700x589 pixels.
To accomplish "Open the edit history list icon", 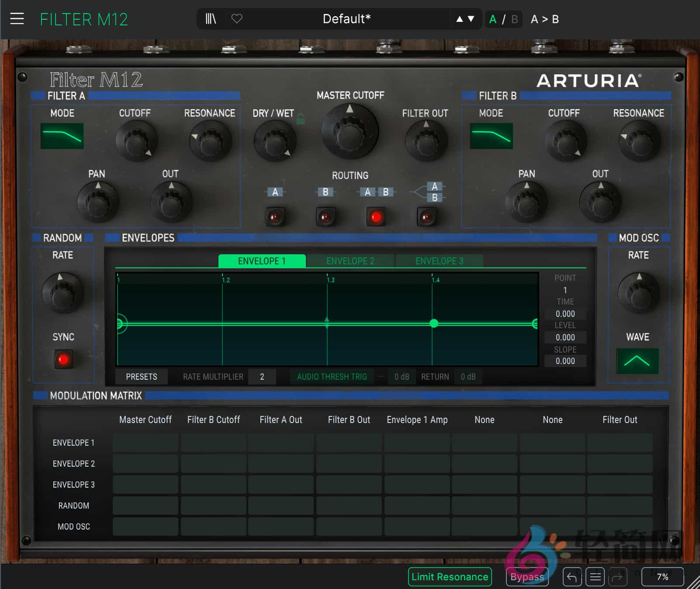I will (595, 577).
